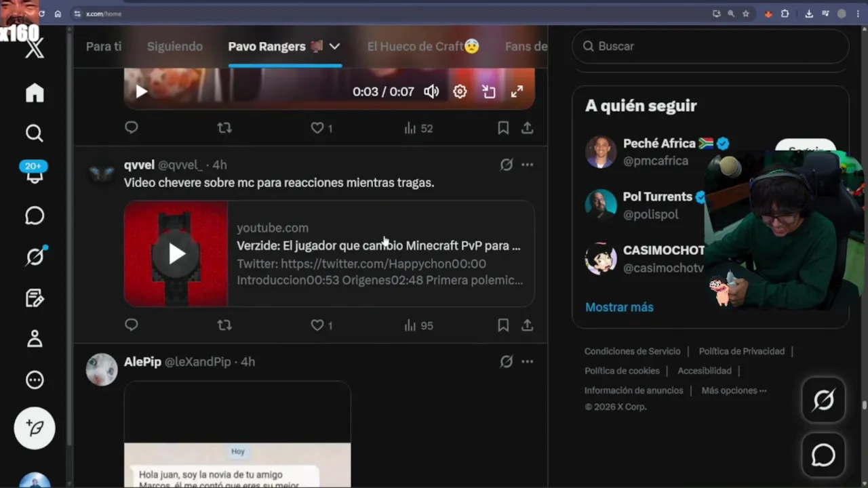This screenshot has width=868, height=488.
Task: Open Información de anuncios link
Action: [x=633, y=390]
